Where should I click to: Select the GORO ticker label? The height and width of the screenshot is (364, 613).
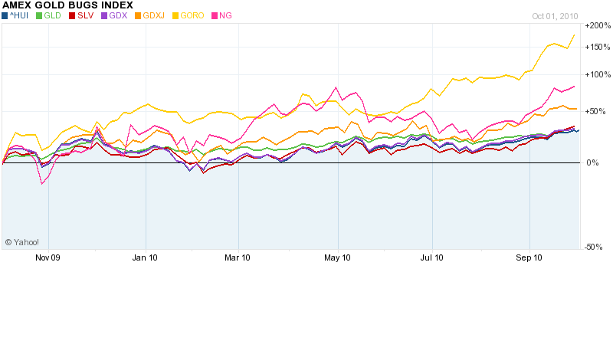[x=192, y=15]
